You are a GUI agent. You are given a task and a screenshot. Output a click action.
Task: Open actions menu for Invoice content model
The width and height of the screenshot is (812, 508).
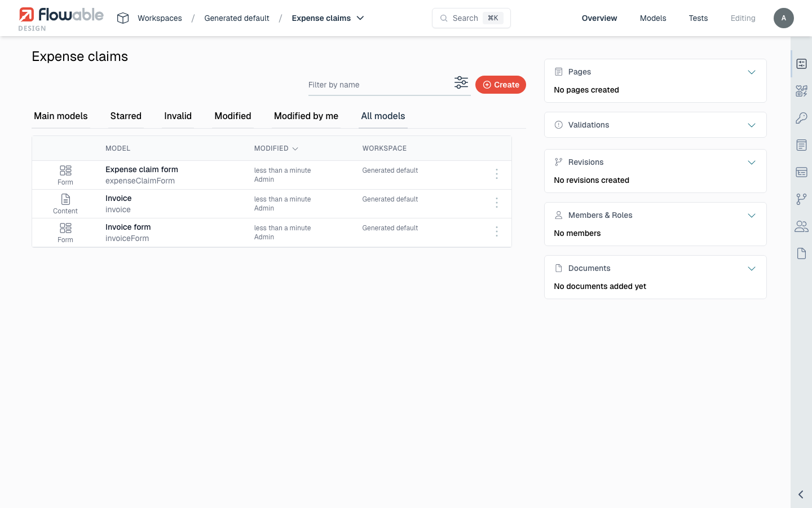[x=497, y=203]
